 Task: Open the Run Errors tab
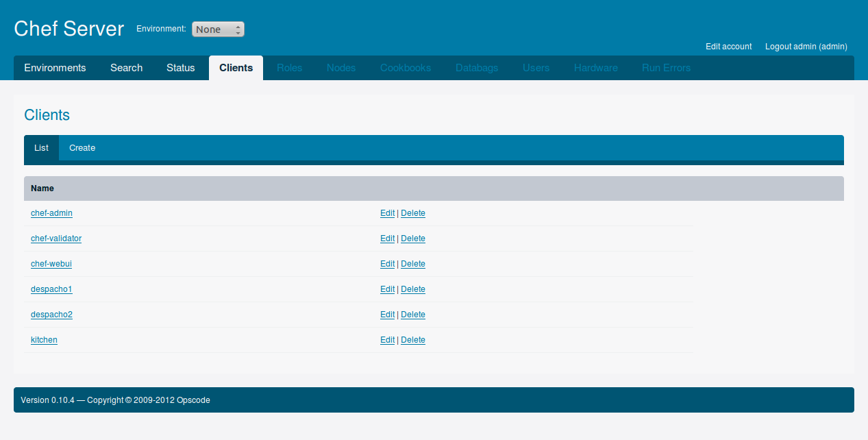tap(667, 68)
